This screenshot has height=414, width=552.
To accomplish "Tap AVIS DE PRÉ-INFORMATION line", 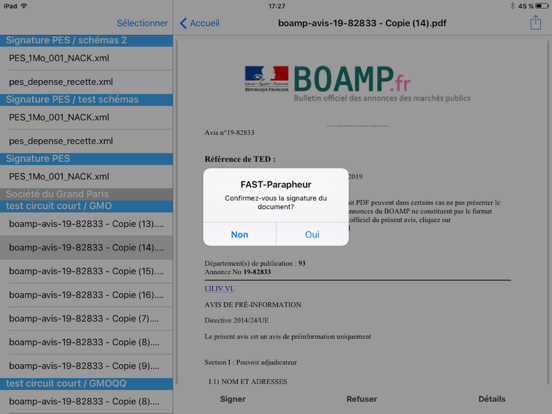I will coord(253,305).
